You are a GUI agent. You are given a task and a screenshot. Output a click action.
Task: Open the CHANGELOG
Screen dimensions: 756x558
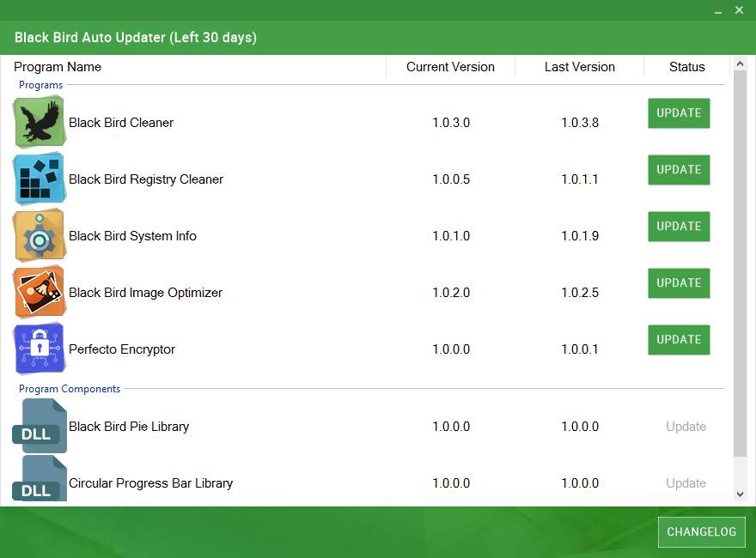click(x=702, y=532)
